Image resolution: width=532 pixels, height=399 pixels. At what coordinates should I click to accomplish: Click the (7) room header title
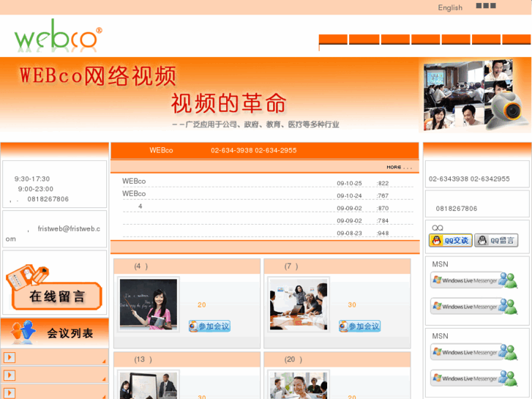[x=291, y=266]
